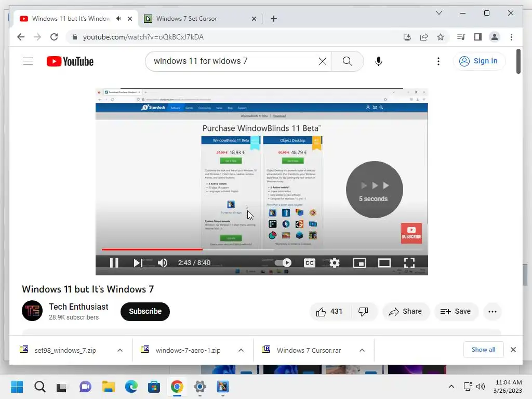Toggle closed captions CC button
The width and height of the screenshot is (532, 399).
tap(310, 262)
